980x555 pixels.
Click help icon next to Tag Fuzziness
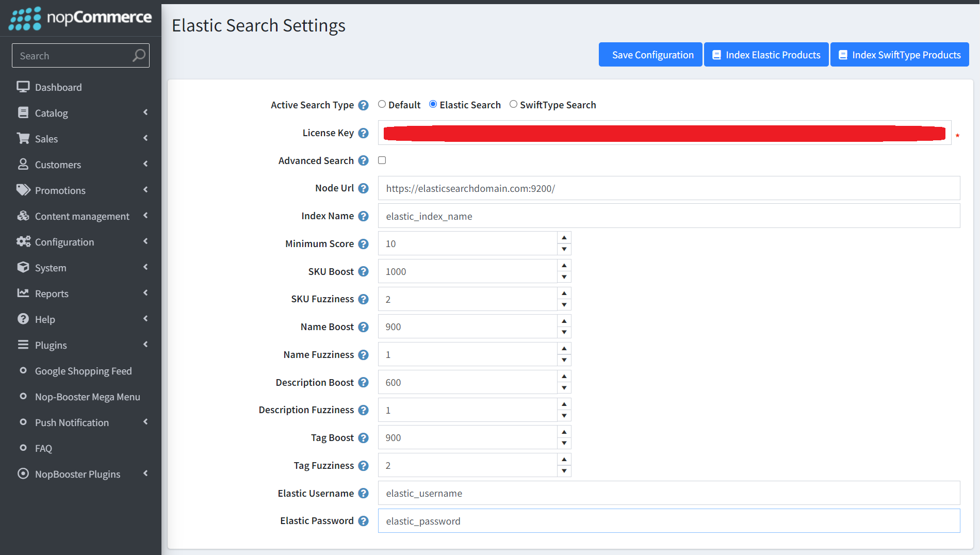click(363, 466)
